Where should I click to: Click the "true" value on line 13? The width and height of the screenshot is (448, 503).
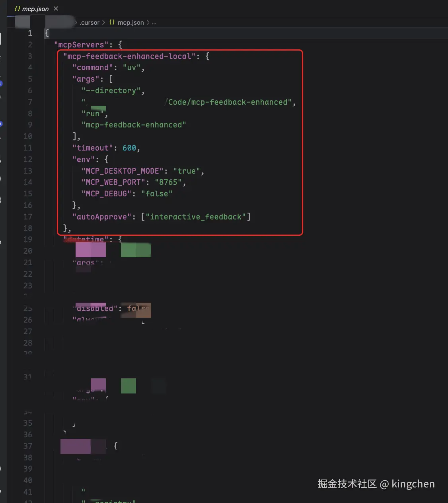pos(187,171)
